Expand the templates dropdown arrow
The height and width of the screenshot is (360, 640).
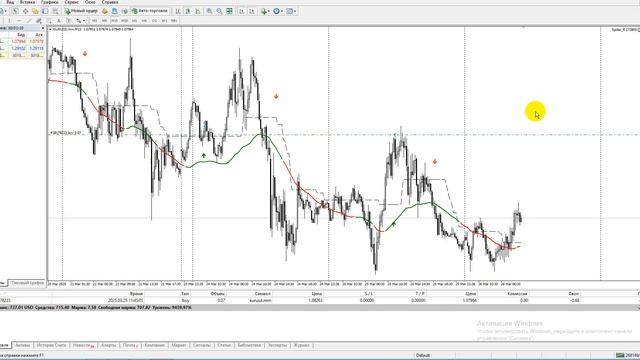pos(295,11)
